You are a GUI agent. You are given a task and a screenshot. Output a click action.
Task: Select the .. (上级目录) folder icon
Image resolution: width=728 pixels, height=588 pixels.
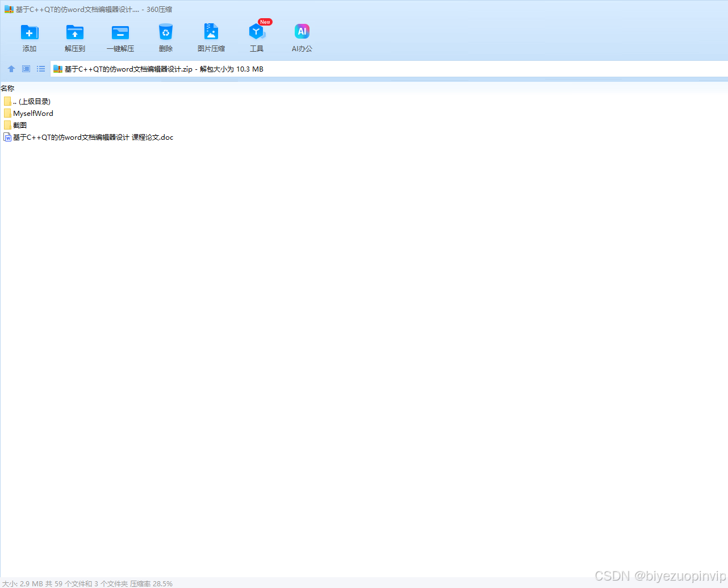pos(7,101)
